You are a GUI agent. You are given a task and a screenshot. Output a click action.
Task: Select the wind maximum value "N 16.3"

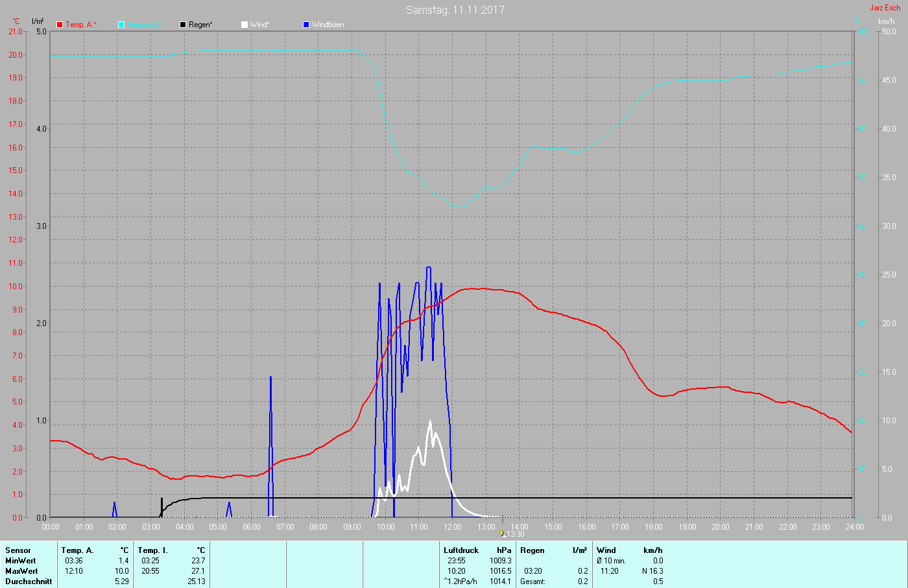coord(652,571)
